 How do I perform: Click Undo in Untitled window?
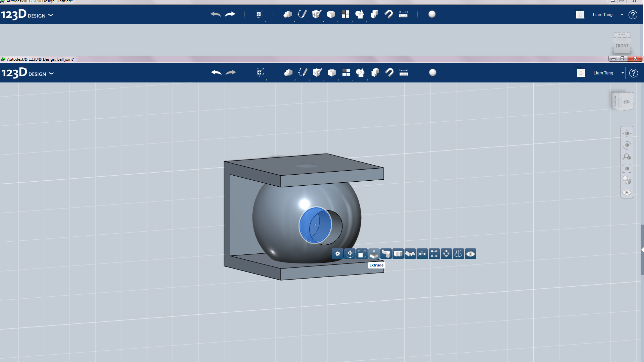point(216,14)
